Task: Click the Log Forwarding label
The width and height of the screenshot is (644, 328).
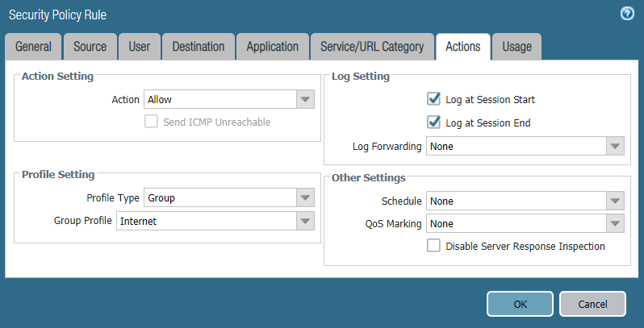Action: pyautogui.click(x=387, y=147)
